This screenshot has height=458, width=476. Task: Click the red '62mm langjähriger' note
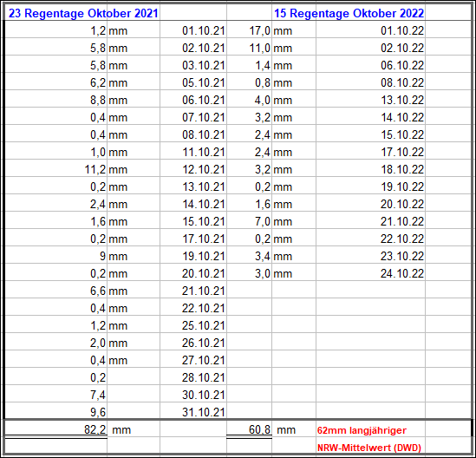[x=362, y=430]
